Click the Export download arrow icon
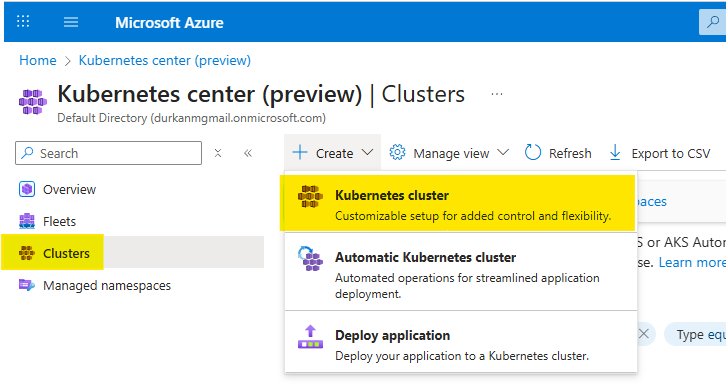The image size is (726, 386). point(615,152)
